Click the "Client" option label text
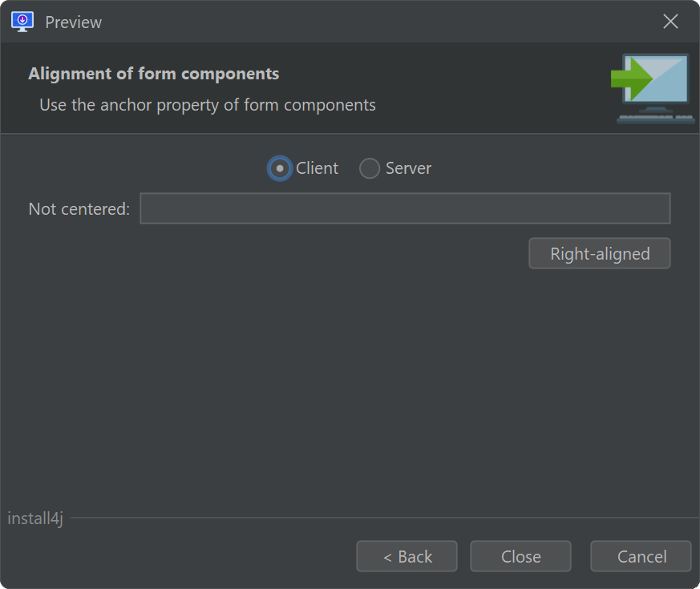Viewport: 700px width, 589px height. [317, 168]
